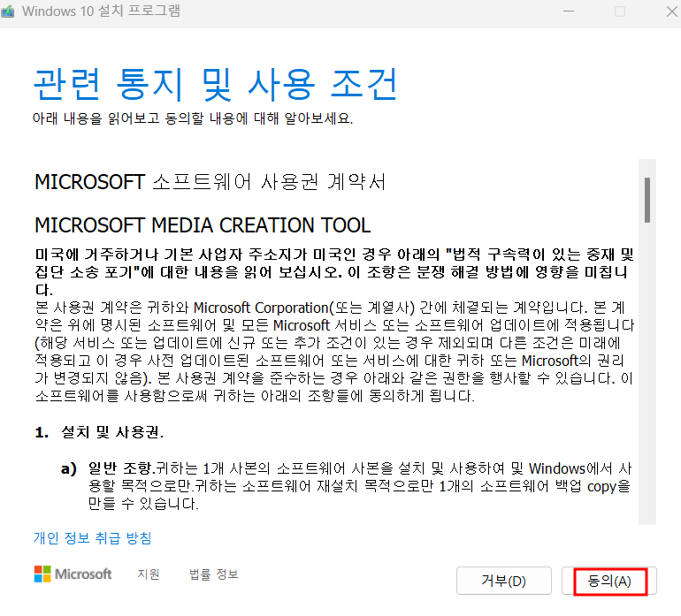Click the MICROSOFT MEDIA CREATION TOOL heading
Screen dimensions: 681x616
click(203, 225)
